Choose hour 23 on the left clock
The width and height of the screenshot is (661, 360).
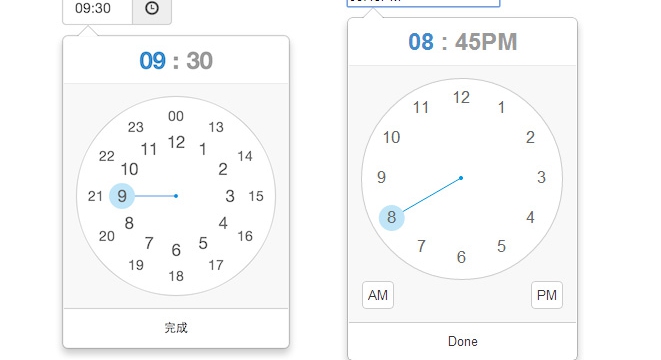click(136, 127)
